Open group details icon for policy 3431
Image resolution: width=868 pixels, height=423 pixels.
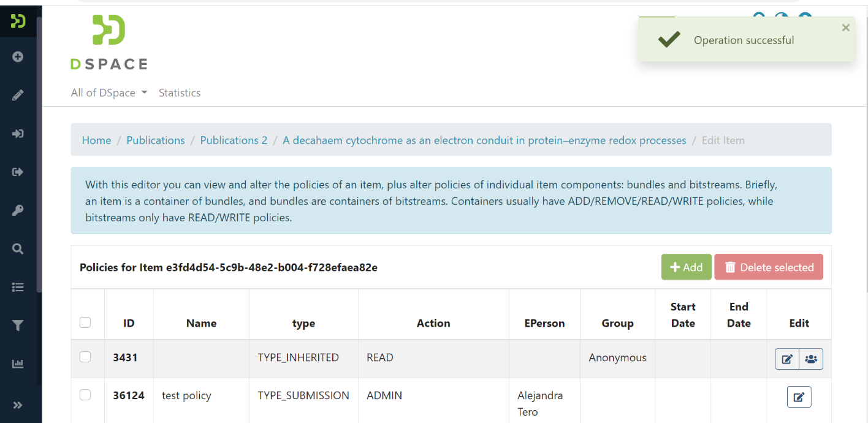click(x=811, y=359)
